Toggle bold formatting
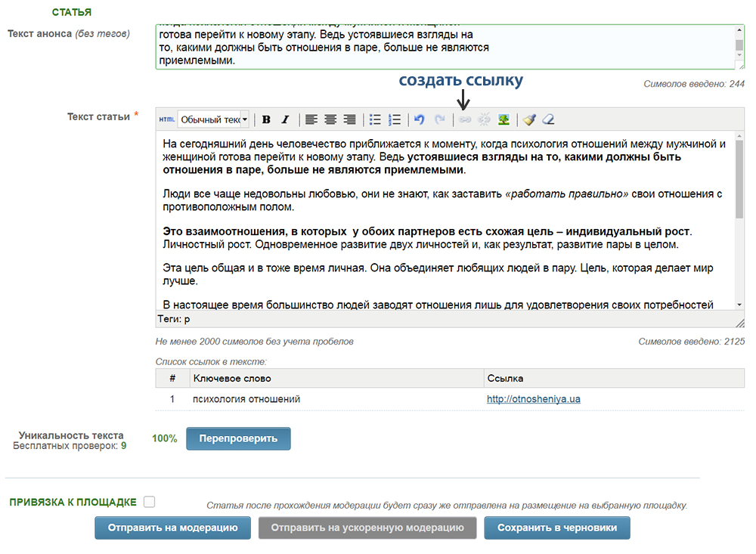This screenshot has height=554, width=756. point(266,119)
